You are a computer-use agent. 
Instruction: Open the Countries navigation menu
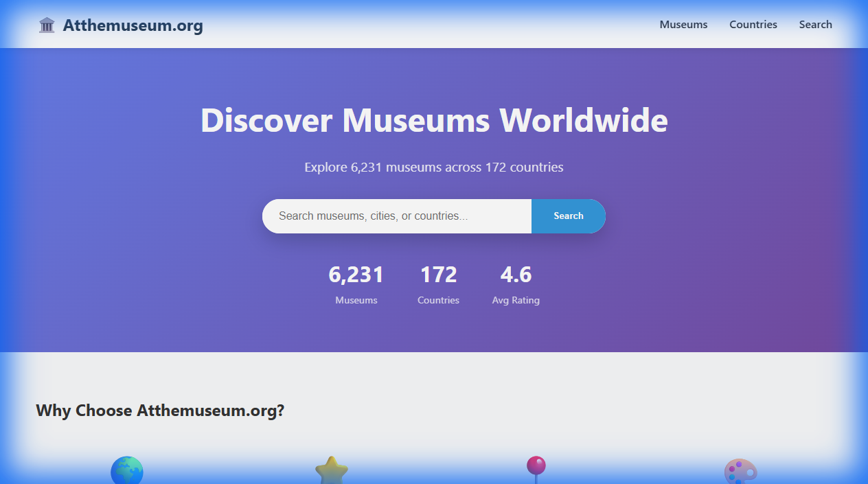753,24
